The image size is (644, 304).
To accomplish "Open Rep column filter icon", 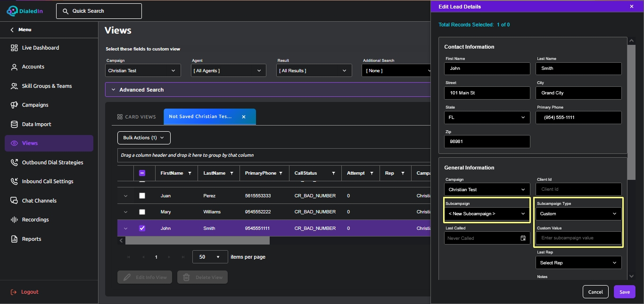I will click(403, 173).
